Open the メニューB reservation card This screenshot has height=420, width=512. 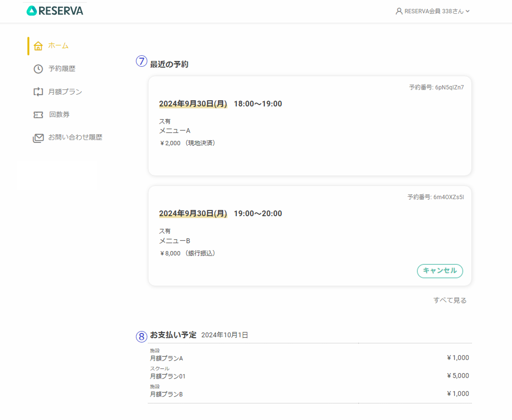[310, 236]
